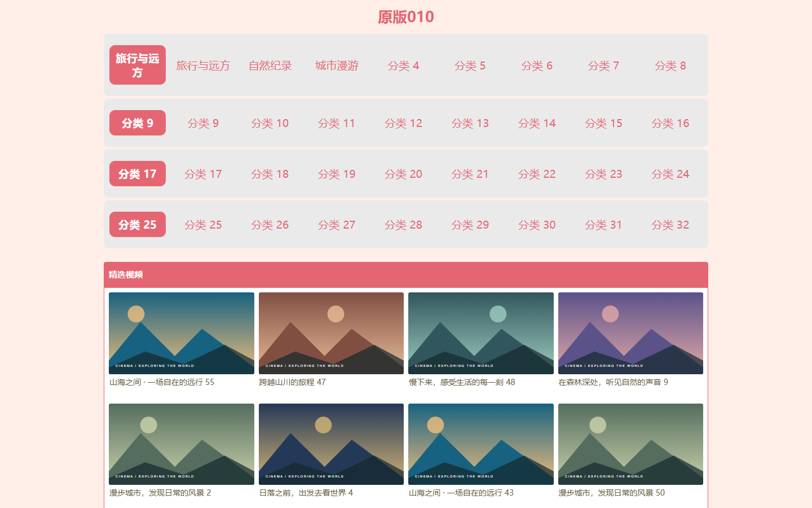The height and width of the screenshot is (508, 812).
Task: Go to the 城市漫游 category
Action: (337, 65)
